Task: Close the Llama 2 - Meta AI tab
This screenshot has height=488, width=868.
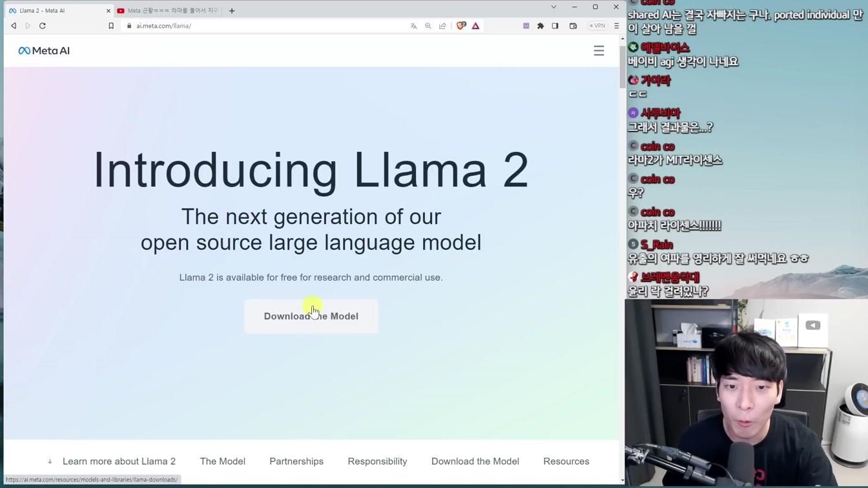Action: coord(108,10)
